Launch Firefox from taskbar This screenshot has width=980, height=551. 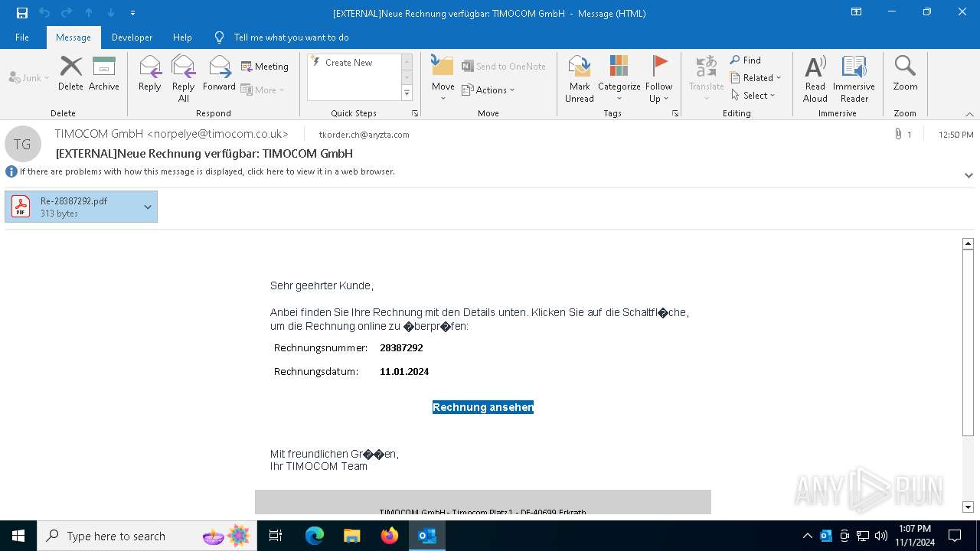click(390, 536)
